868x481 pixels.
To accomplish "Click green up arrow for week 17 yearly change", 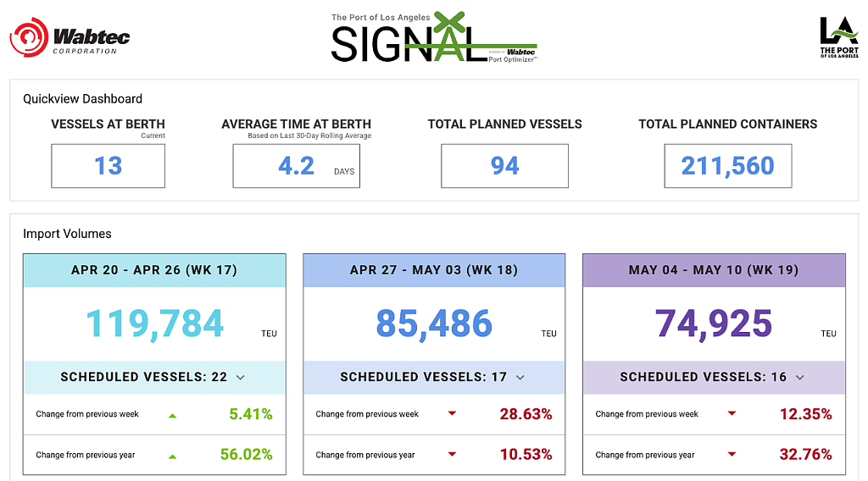I will click(173, 456).
